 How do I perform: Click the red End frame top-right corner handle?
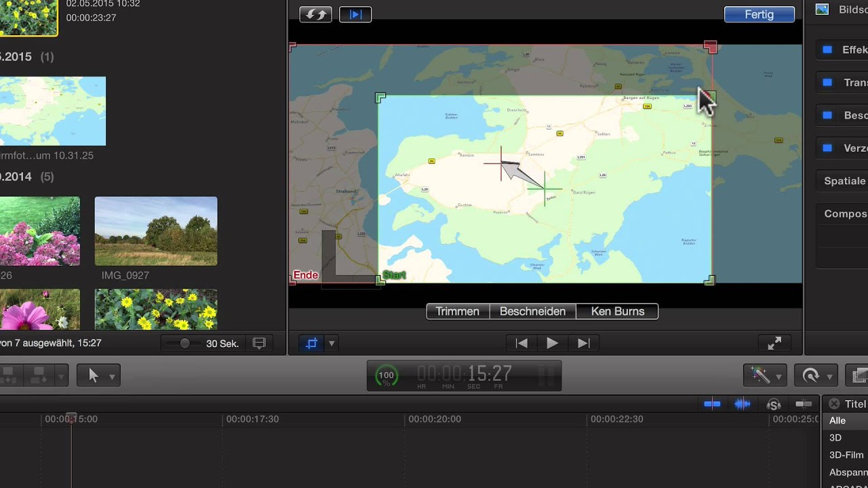coord(710,47)
